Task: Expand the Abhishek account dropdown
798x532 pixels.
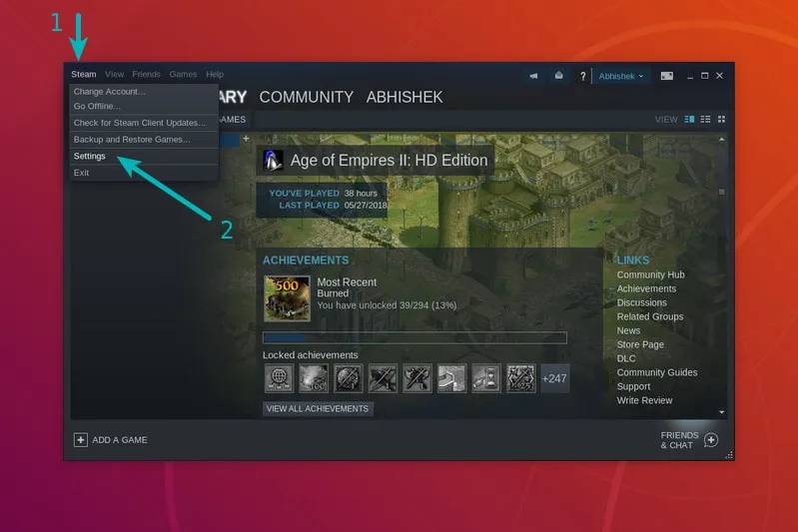Action: [621, 76]
